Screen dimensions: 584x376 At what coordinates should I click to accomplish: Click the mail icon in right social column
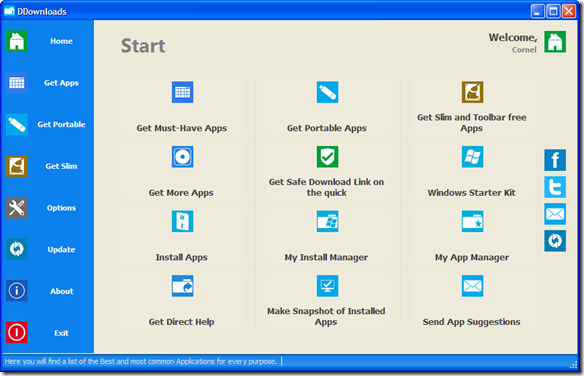click(555, 214)
